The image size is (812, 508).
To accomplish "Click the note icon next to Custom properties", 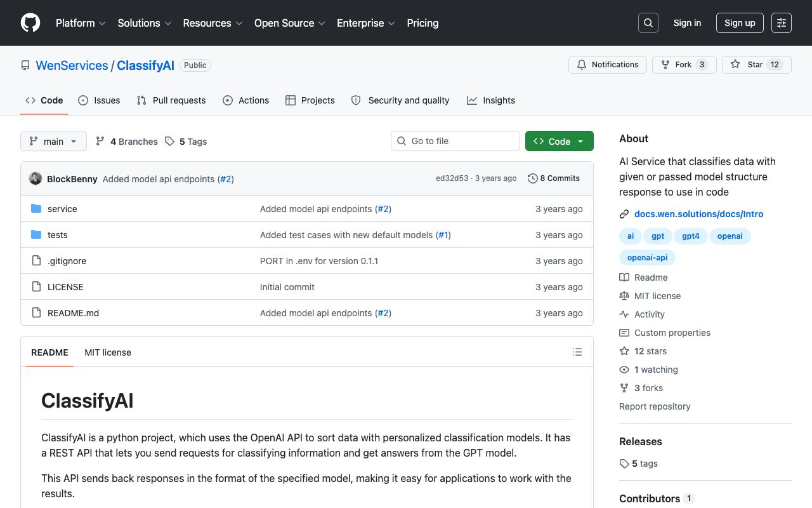I will pos(624,333).
